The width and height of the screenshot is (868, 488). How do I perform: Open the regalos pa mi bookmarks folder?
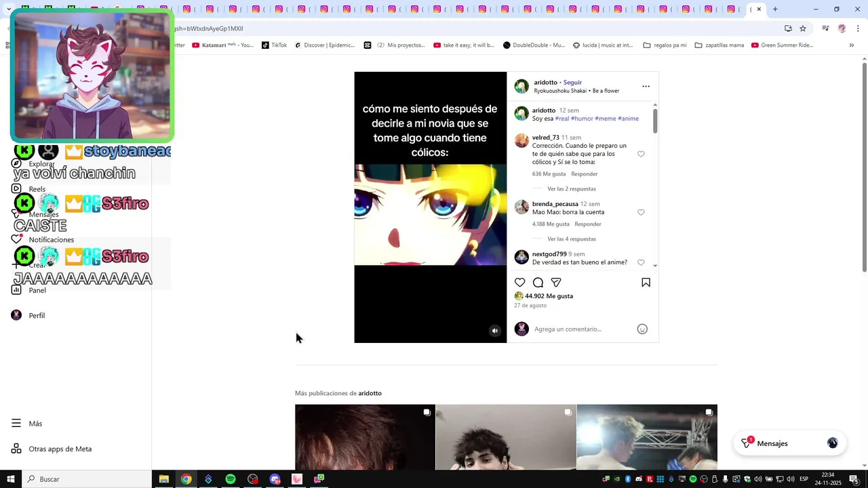click(665, 45)
